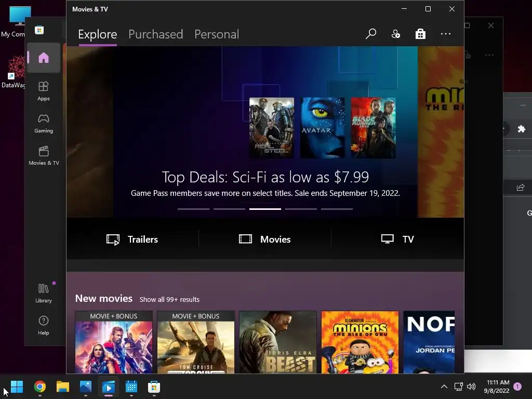Open the Windows Start menu
532x399 pixels.
pyautogui.click(x=17, y=387)
